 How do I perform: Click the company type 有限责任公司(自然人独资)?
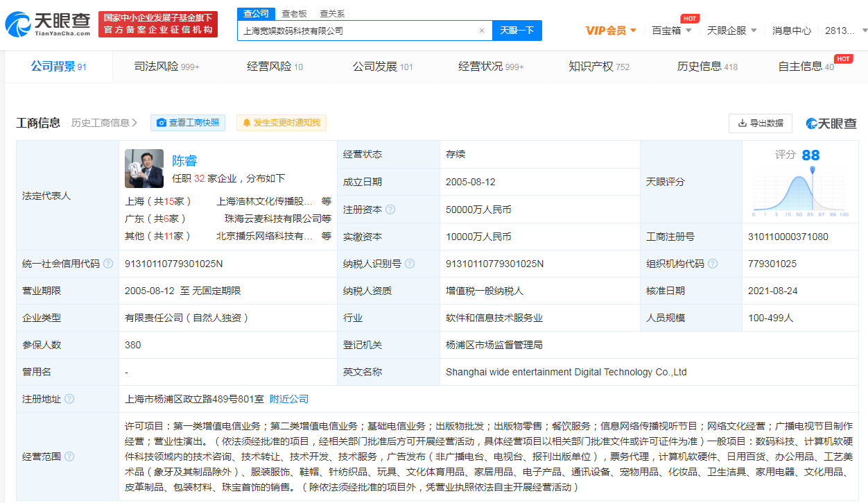(x=186, y=318)
